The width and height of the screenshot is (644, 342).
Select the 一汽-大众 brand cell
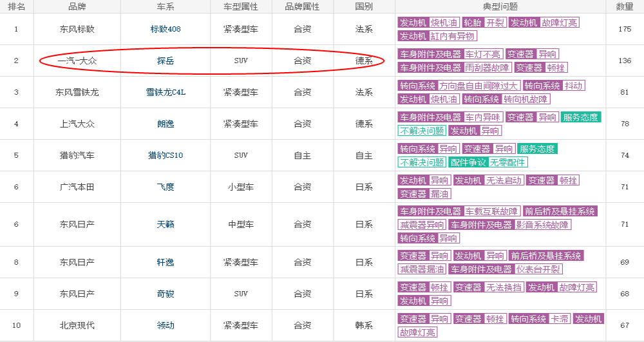pyautogui.click(x=77, y=61)
